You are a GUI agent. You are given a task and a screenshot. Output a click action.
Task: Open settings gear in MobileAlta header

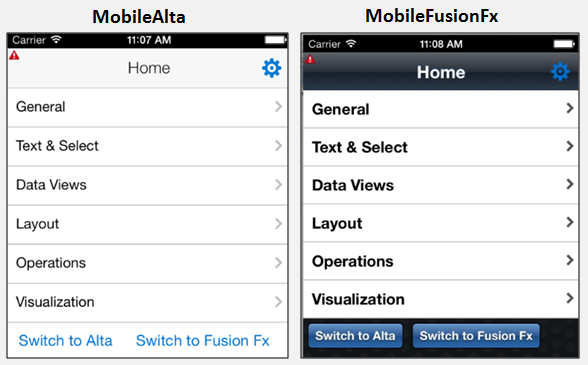[272, 68]
